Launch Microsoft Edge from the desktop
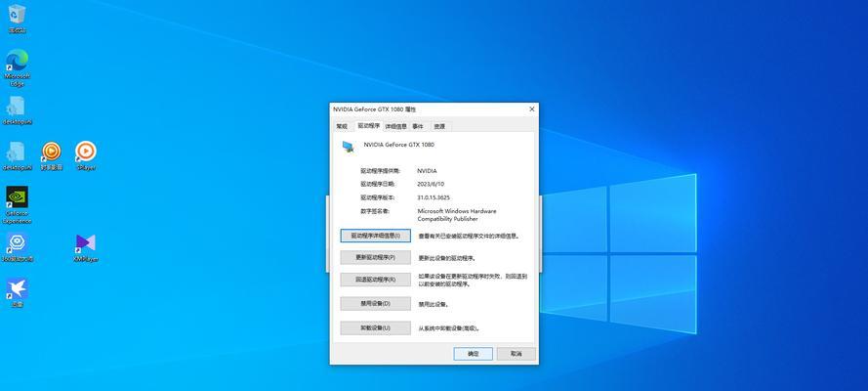This screenshot has width=868, height=391. 18,67
